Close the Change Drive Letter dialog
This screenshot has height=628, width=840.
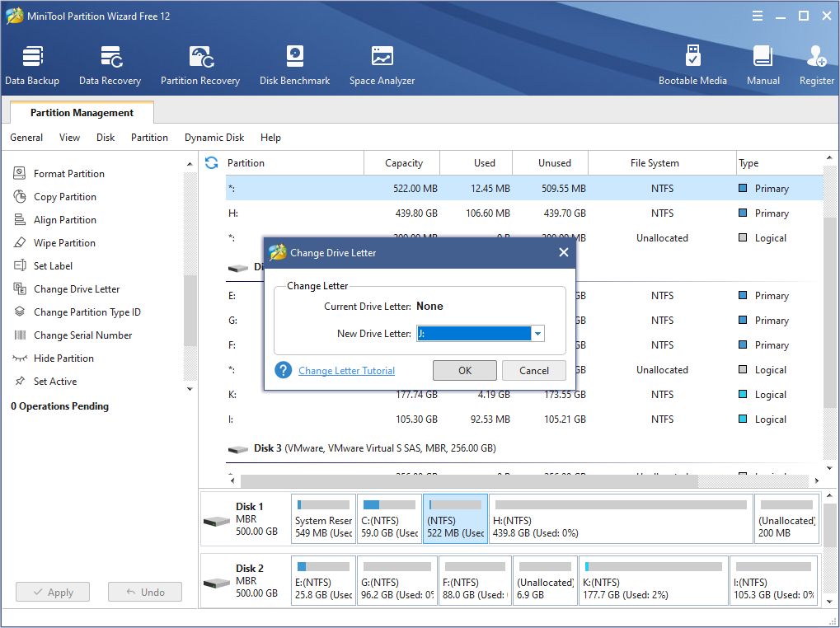click(x=564, y=252)
